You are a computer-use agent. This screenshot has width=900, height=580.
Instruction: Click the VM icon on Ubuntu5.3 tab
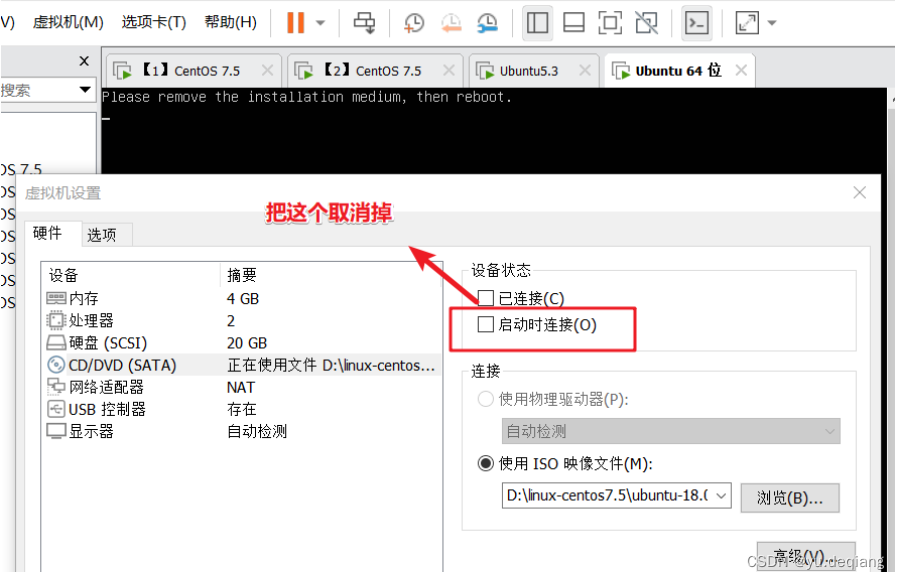coord(485,71)
